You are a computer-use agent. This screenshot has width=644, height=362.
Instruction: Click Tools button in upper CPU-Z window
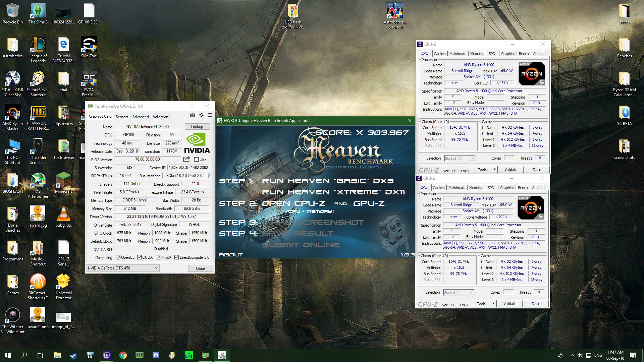coord(482,170)
